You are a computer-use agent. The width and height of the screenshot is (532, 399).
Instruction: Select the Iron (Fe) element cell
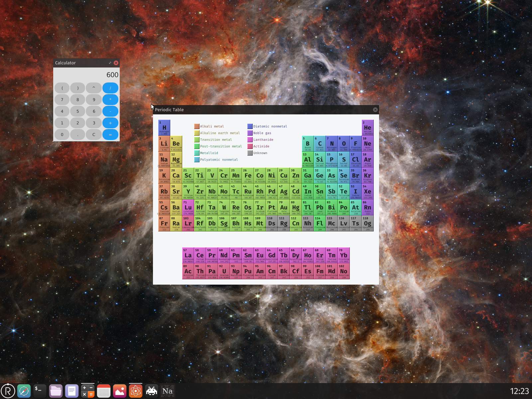click(248, 176)
